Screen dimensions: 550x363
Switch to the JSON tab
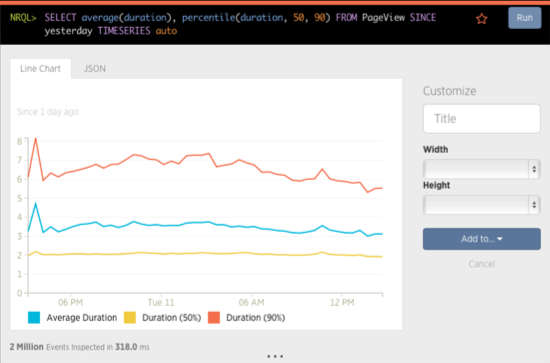[x=94, y=68]
